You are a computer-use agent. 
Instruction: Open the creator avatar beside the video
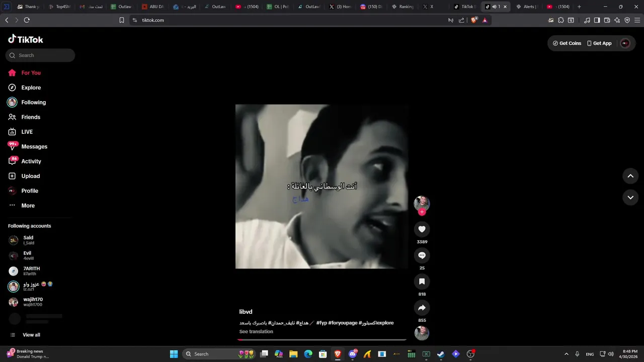pyautogui.click(x=422, y=203)
